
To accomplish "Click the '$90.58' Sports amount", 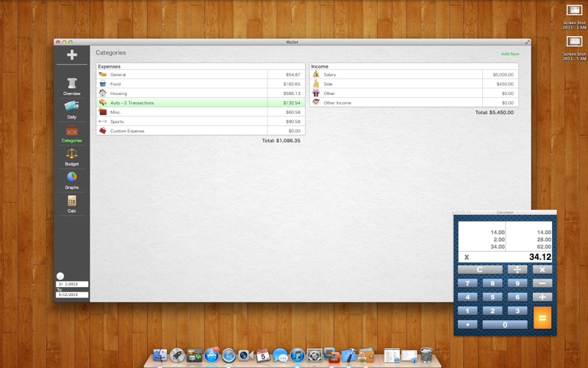I will click(293, 121).
